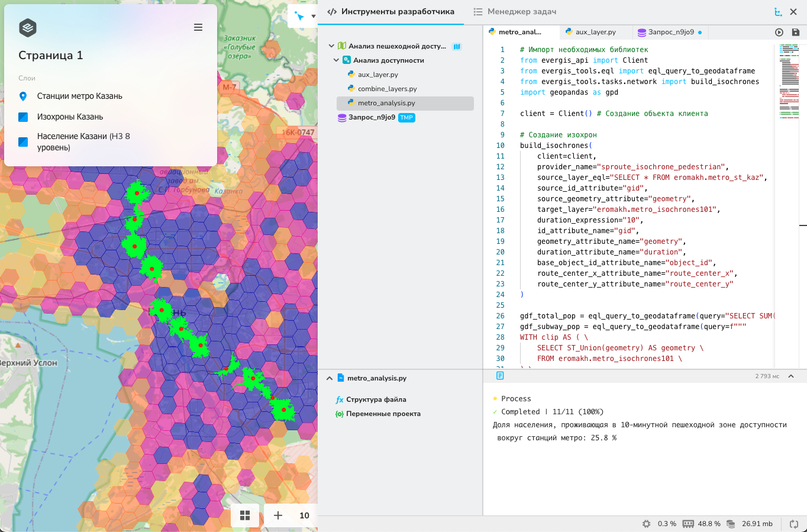Select the Изохроны Казань layer name

[70, 117]
